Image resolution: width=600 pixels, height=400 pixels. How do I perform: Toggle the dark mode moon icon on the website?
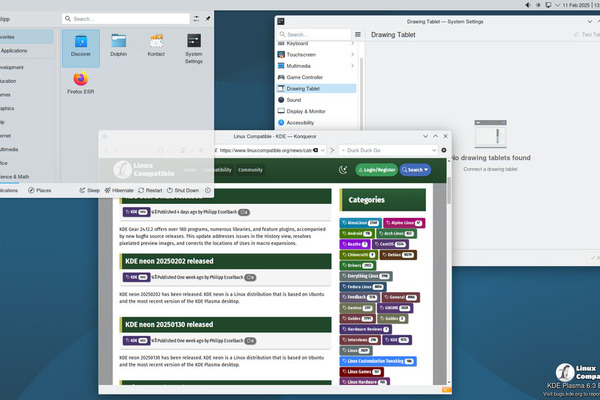(344, 170)
